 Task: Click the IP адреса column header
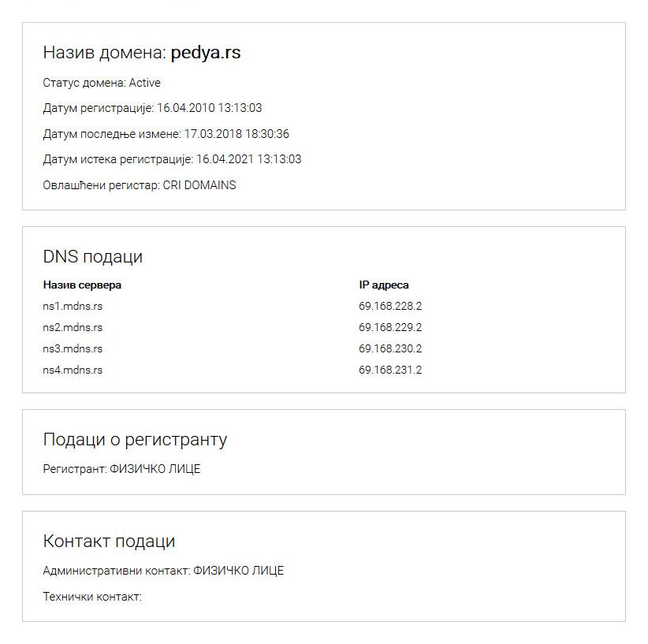coord(384,285)
